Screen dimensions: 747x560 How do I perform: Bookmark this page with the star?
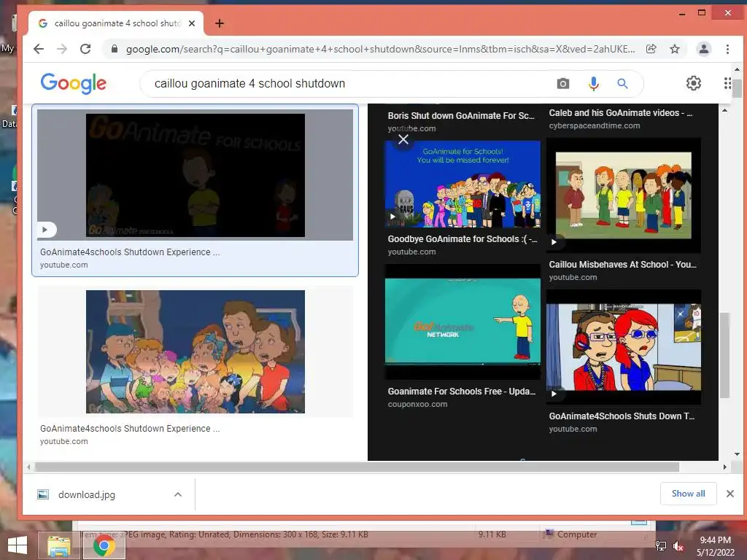(675, 49)
